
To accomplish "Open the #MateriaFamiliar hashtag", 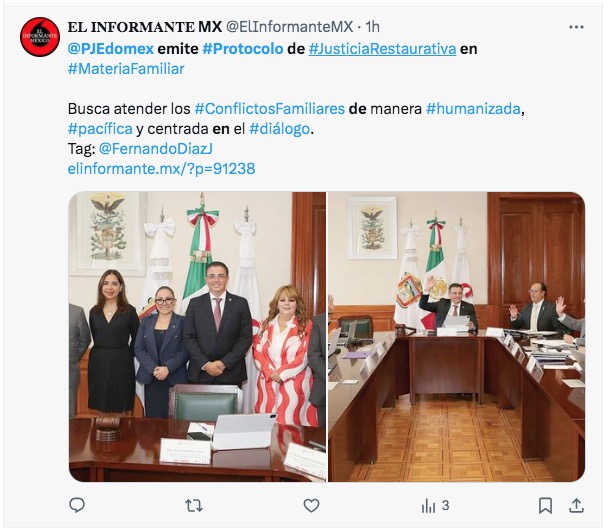I will (126, 69).
